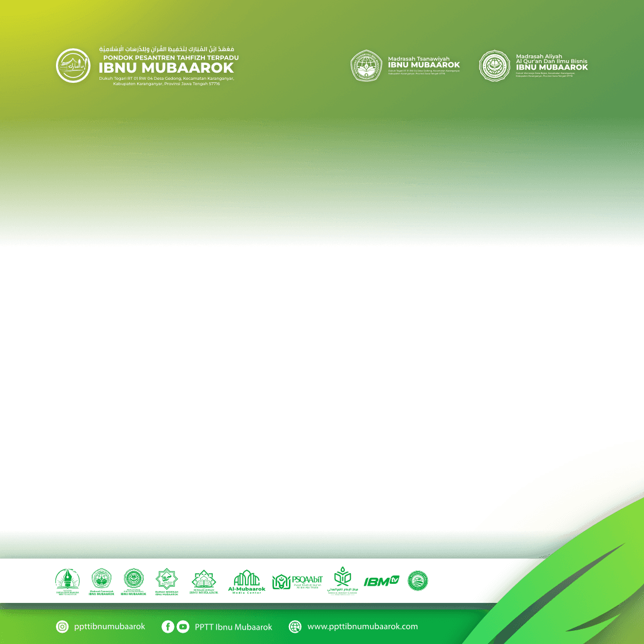This screenshot has height=644, width=644.
Task: Click the IBM tv logo
Action: 381,581
